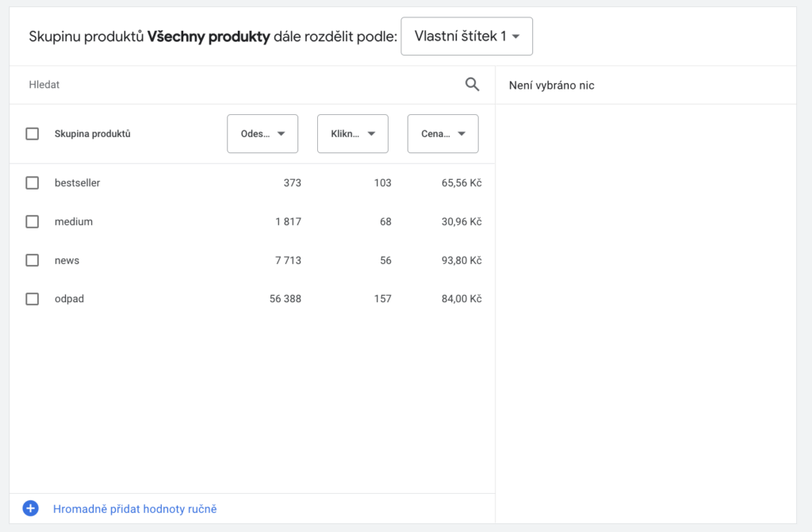Click the 1 817 impressions value
The height and width of the screenshot is (532, 812).
pyautogui.click(x=288, y=222)
